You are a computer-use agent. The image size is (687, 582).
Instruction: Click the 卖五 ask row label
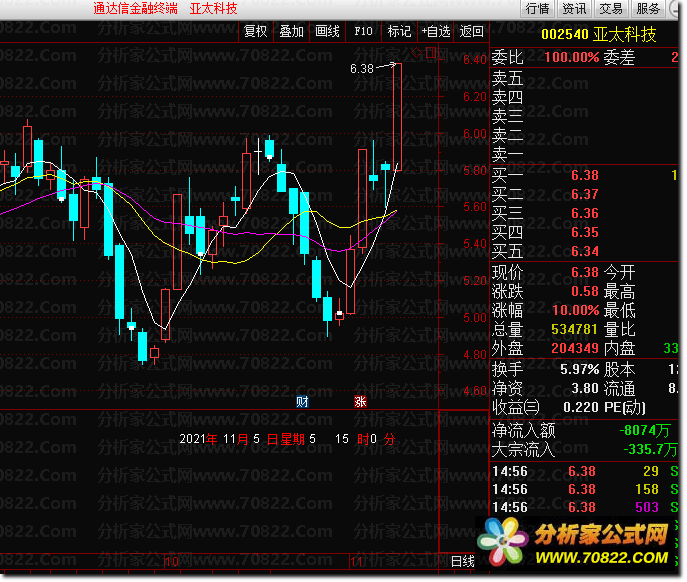pyautogui.click(x=508, y=78)
